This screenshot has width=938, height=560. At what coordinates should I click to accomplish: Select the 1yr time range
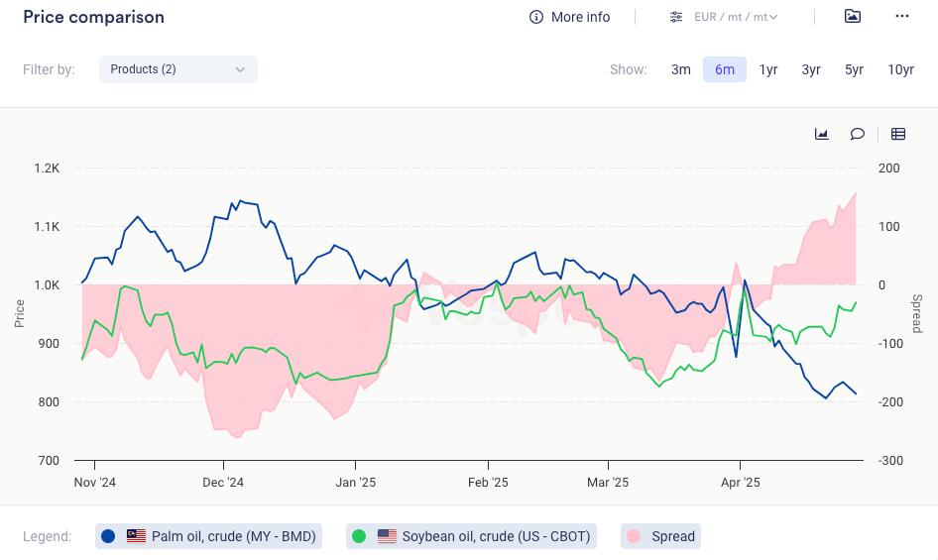(768, 69)
